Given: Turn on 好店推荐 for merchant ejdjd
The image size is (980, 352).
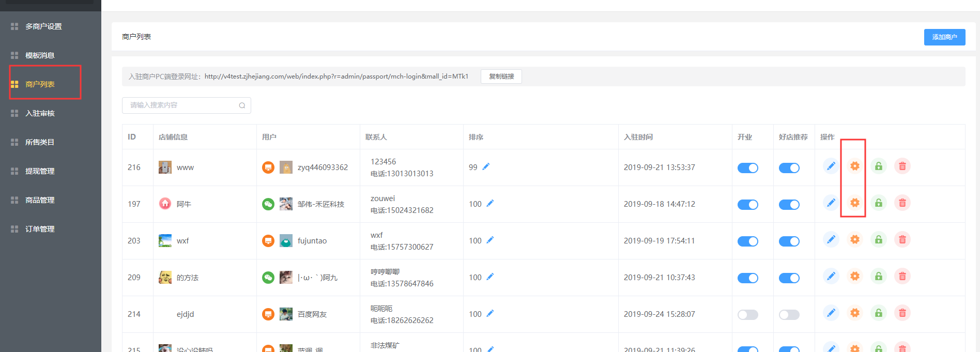Looking at the screenshot, I should (x=789, y=315).
